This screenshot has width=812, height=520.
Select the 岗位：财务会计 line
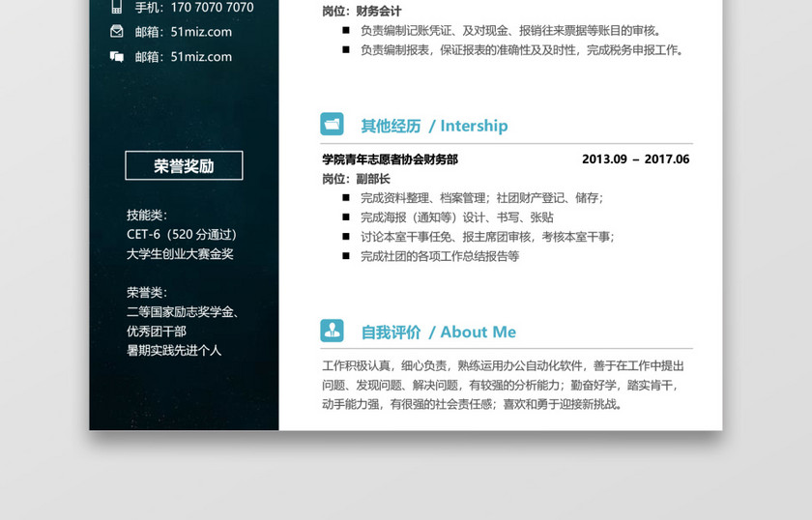pos(362,11)
